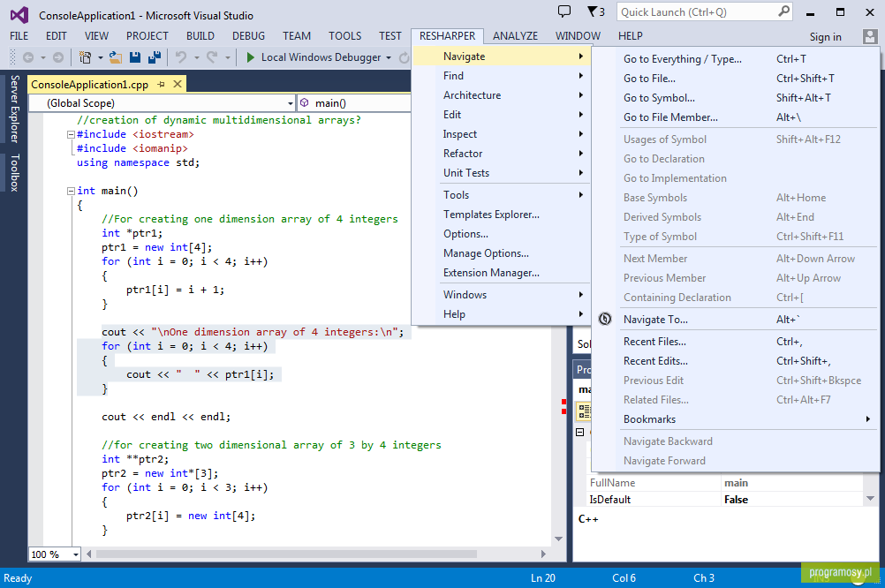Viewport: 885px width, 588px height.
Task: Click the Local Windows Debugger button
Action: tap(314, 57)
